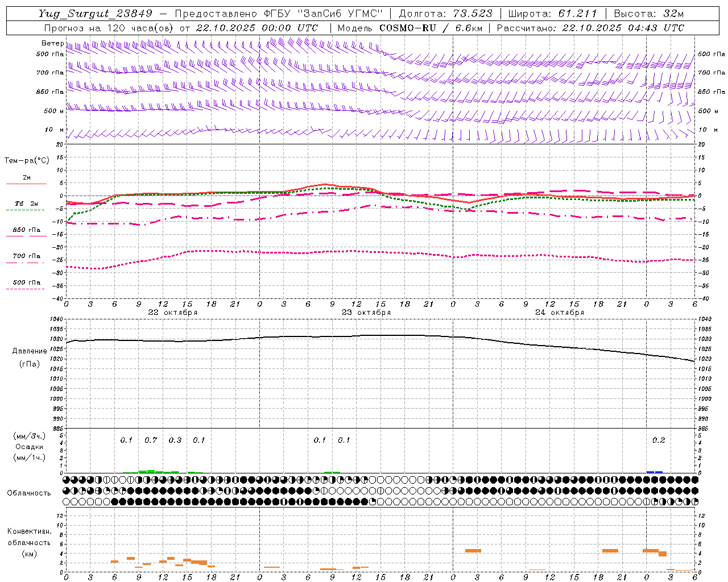Click the (мм/3ч.) precipitation unit label

click(x=29, y=436)
